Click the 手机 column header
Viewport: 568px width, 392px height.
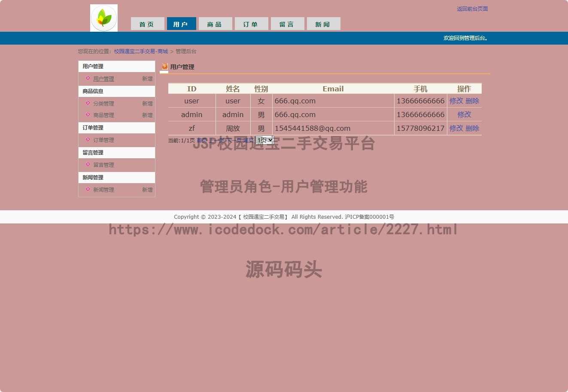click(420, 89)
